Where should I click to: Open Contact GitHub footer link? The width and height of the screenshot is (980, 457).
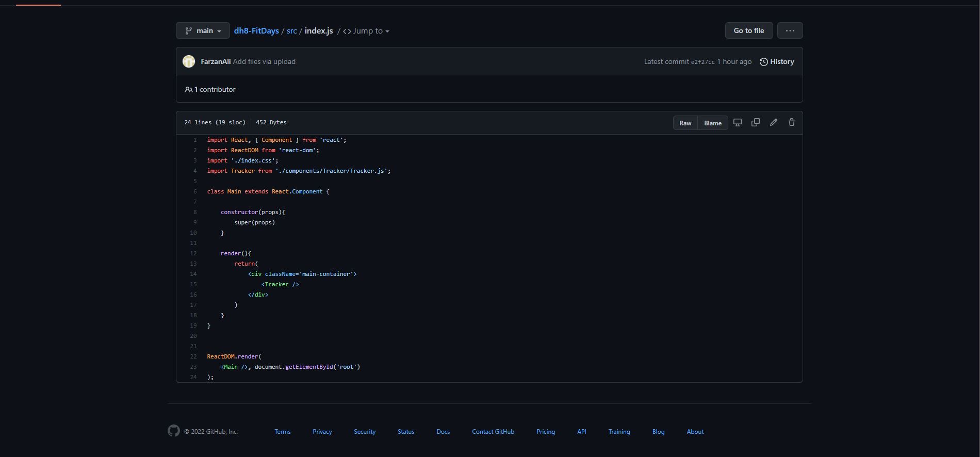pyautogui.click(x=493, y=432)
